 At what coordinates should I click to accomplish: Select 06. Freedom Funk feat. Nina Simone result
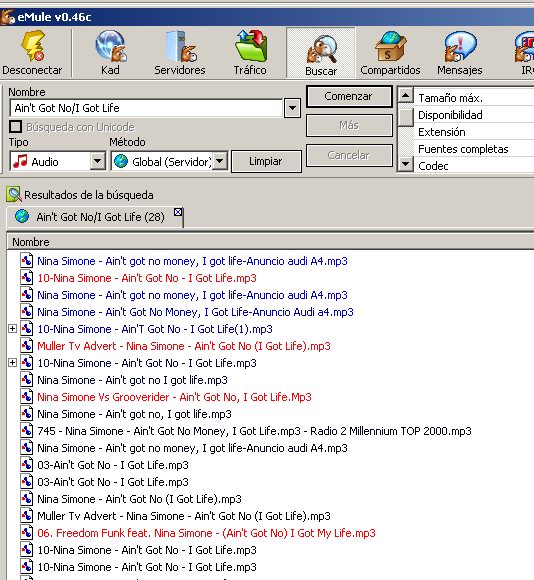pos(206,533)
